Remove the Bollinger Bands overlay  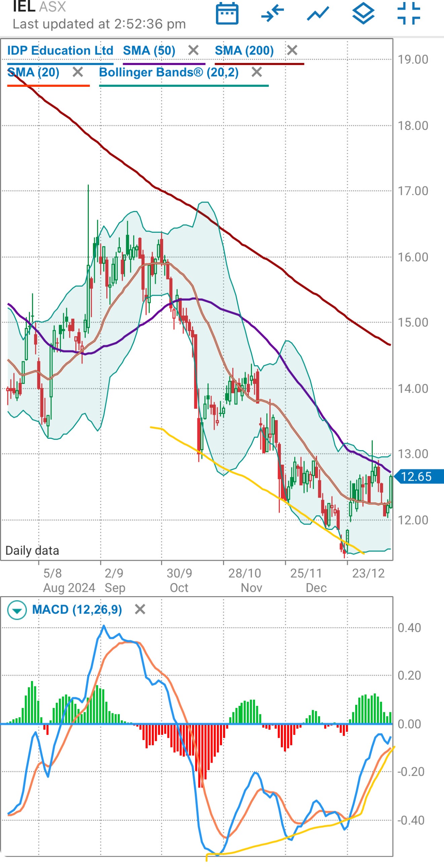point(257,72)
